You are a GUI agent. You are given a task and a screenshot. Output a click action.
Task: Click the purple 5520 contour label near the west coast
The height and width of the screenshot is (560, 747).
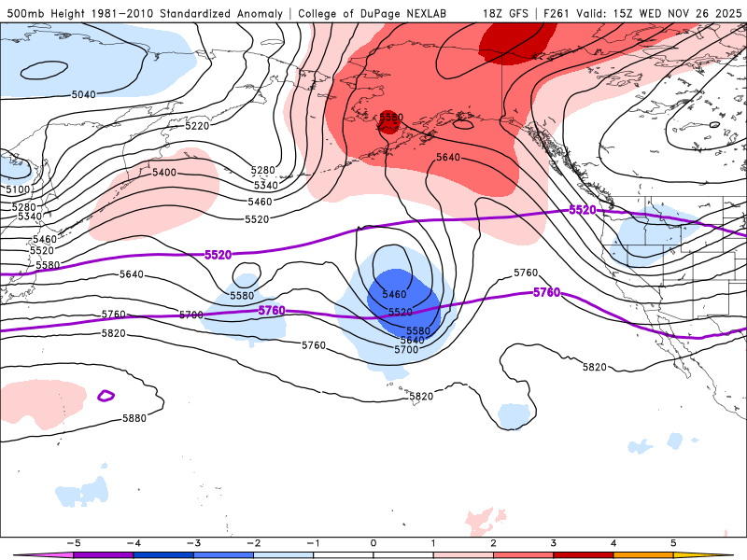(x=582, y=209)
